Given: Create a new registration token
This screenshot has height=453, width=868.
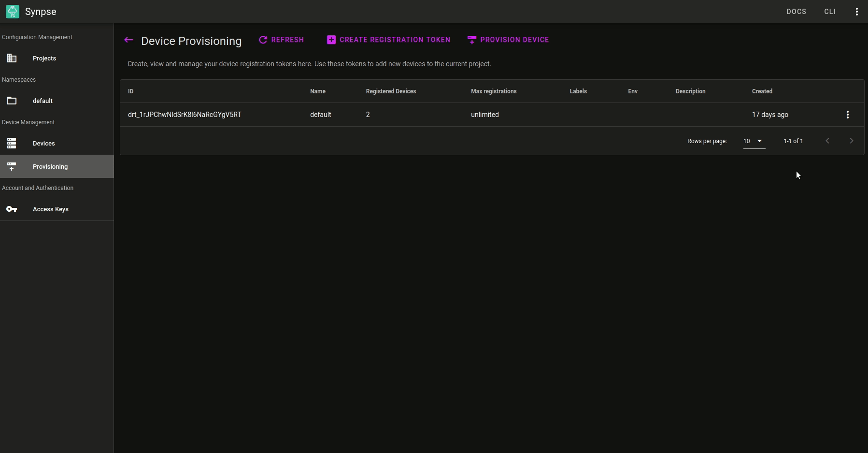Looking at the screenshot, I should (x=389, y=40).
